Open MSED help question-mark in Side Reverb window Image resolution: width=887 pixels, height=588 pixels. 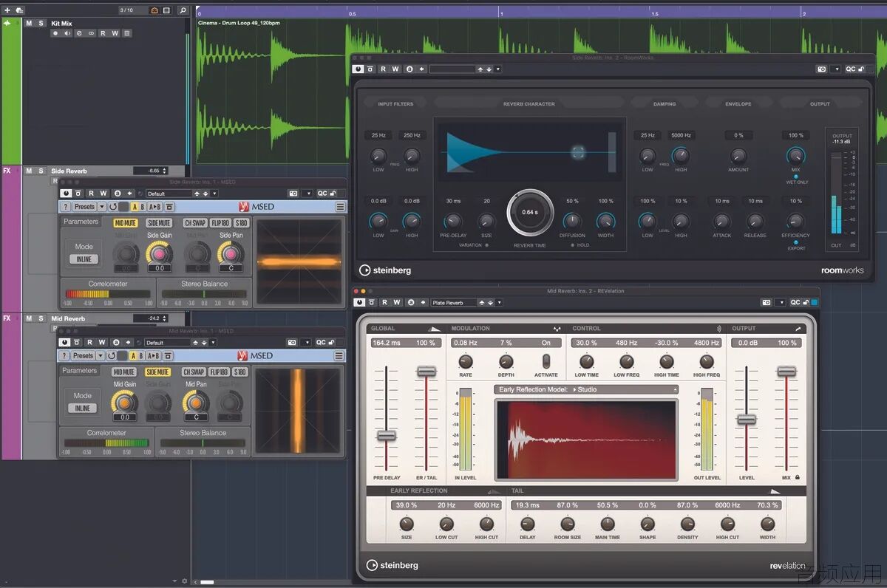coord(66,207)
